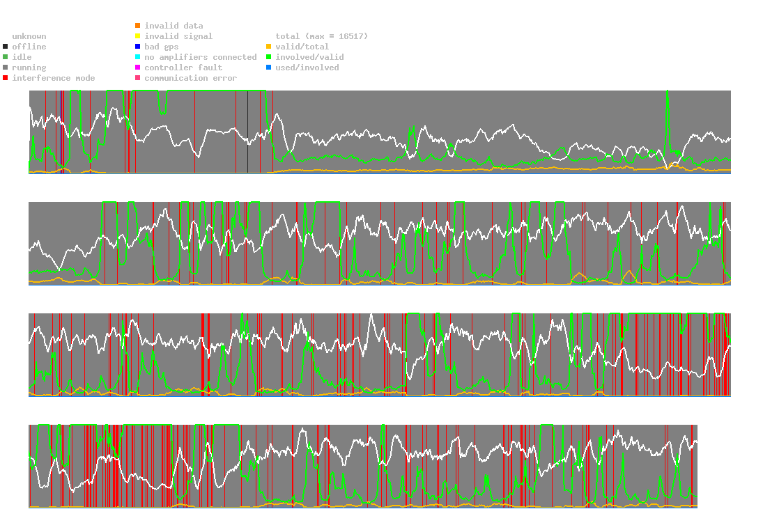Click cyan no amplifiers connected swatch
Screen dimensions: 763x532
(x=138, y=57)
